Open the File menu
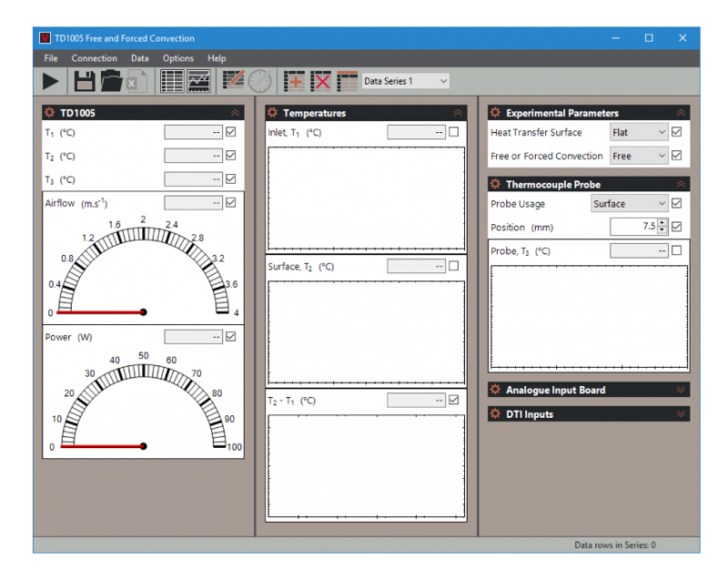Viewport: 728px width, 570px height. [51, 58]
